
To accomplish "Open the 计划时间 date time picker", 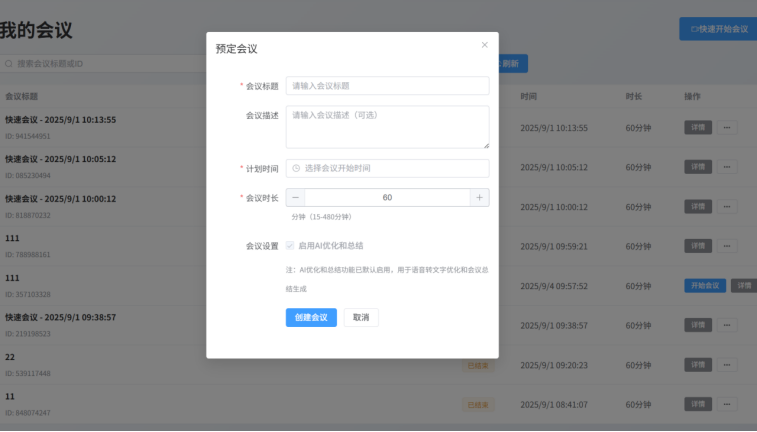I will point(387,168).
